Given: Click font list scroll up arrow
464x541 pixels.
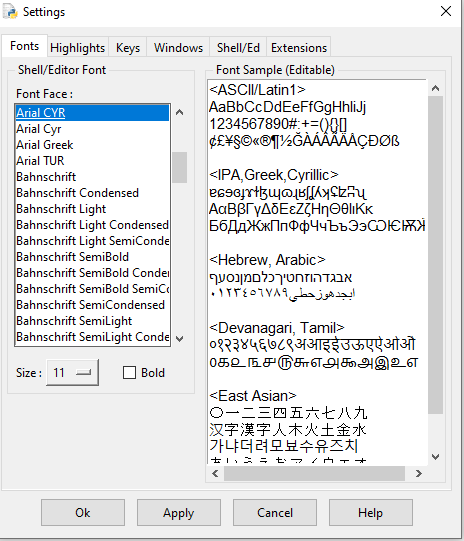Looking at the screenshot, I should click(x=179, y=112).
